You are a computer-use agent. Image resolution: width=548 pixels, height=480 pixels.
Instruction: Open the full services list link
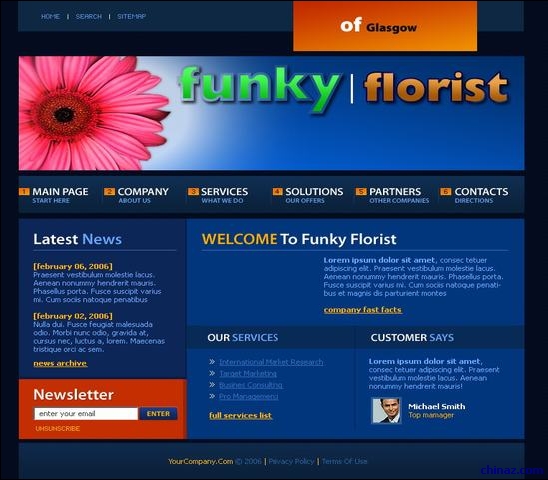coord(240,416)
